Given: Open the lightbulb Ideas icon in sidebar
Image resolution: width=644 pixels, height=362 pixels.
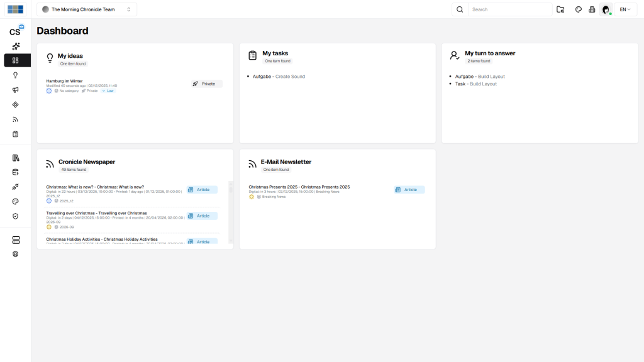Looking at the screenshot, I should [x=16, y=75].
